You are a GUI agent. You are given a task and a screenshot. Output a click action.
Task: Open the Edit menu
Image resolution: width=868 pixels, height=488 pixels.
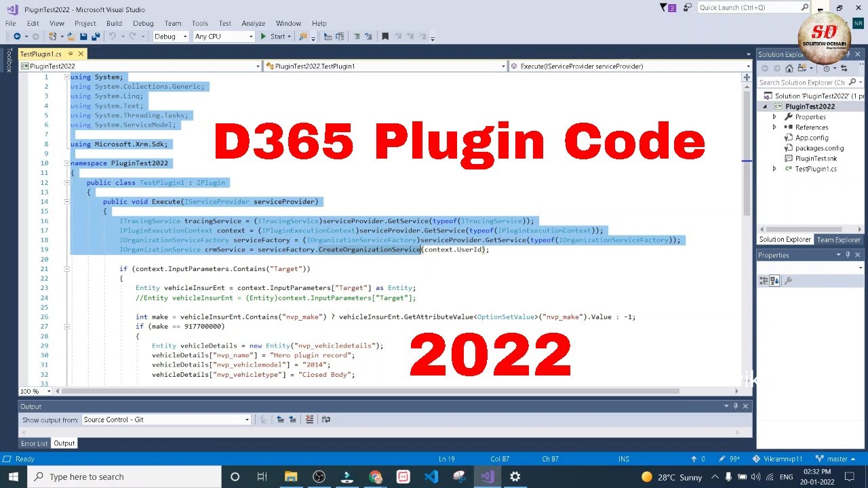tap(33, 23)
